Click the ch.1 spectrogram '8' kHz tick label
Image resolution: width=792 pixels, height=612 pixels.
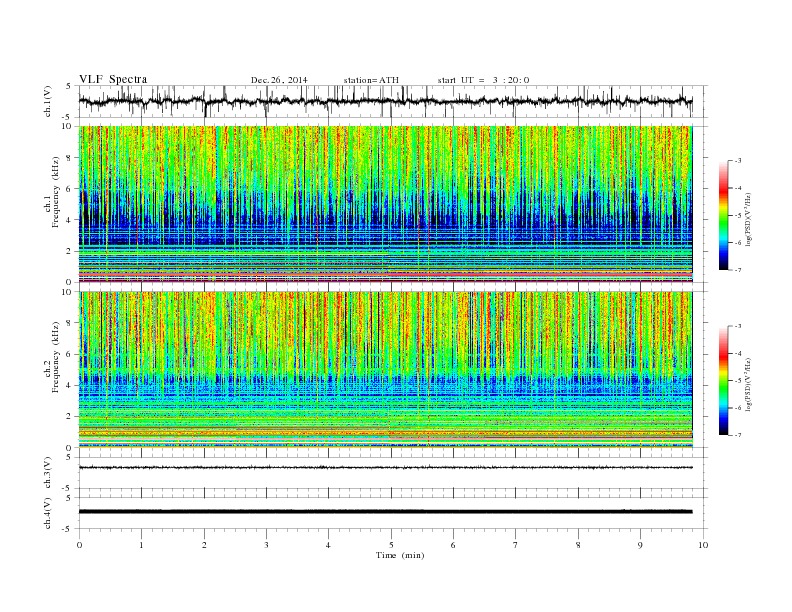pyautogui.click(x=70, y=158)
